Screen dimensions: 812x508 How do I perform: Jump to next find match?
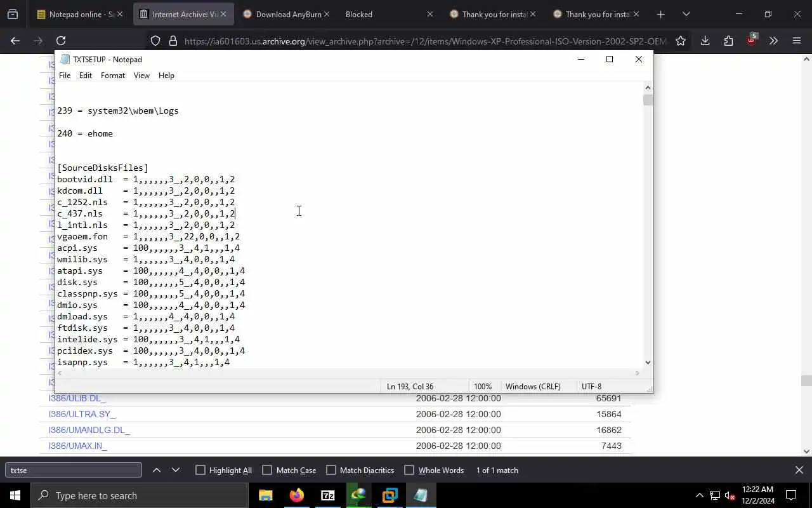point(176,470)
